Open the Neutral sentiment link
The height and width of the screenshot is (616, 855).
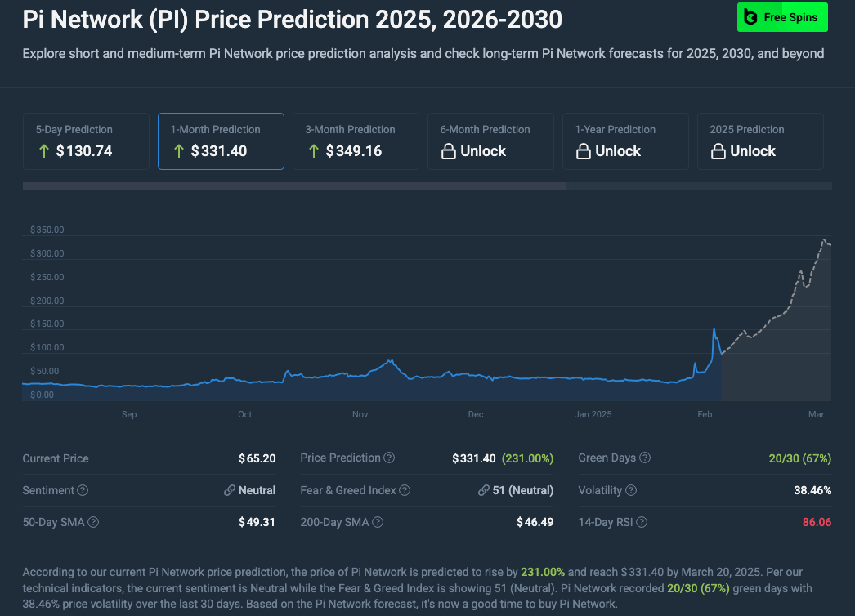[250, 490]
